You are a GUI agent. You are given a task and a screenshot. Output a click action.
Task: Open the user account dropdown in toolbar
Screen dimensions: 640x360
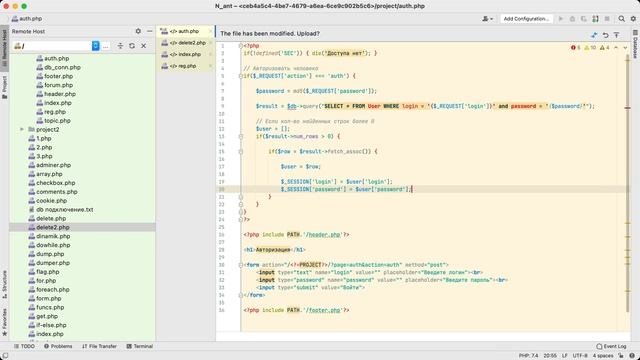coord(487,19)
